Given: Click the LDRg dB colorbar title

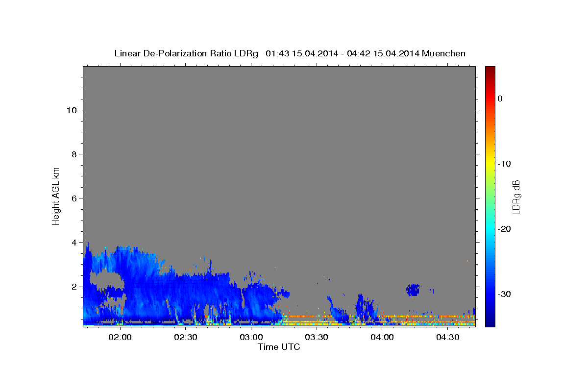Looking at the screenshot, I should pyautogui.click(x=516, y=196).
